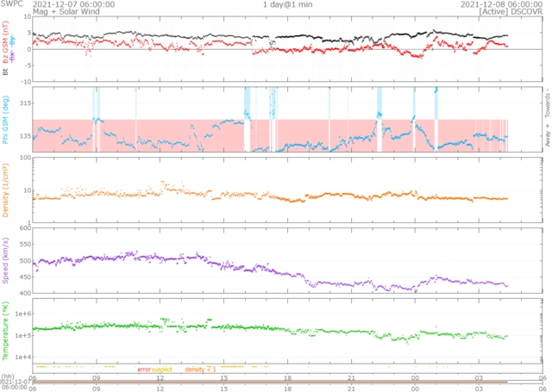Open the "1 day@1 min" time span selector
Viewport: 552px width, 392px height.
pos(287,4)
